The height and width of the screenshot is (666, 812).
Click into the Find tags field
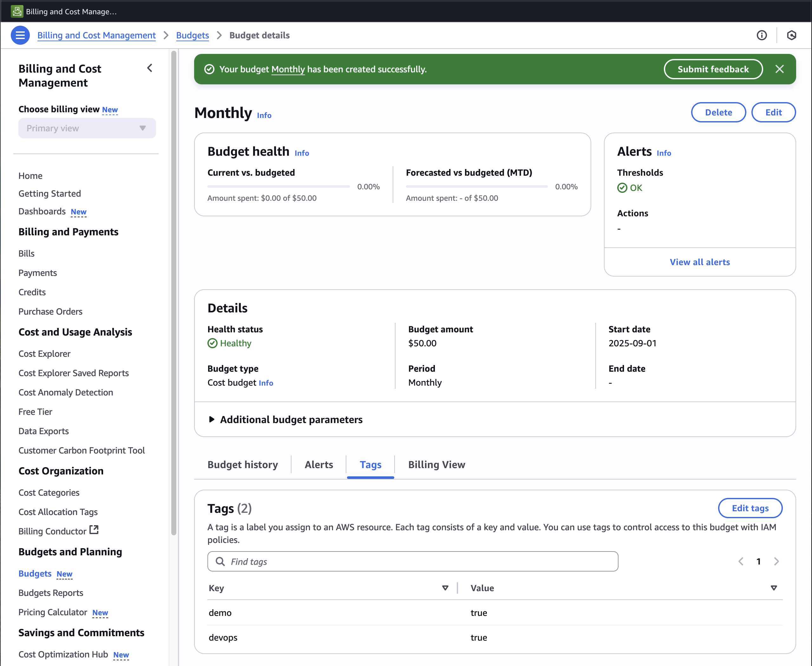point(422,562)
